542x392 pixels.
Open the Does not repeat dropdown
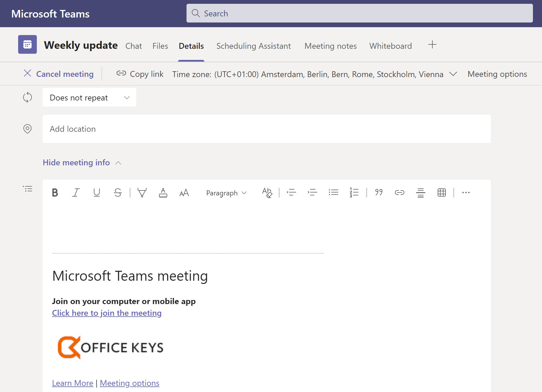pyautogui.click(x=89, y=97)
